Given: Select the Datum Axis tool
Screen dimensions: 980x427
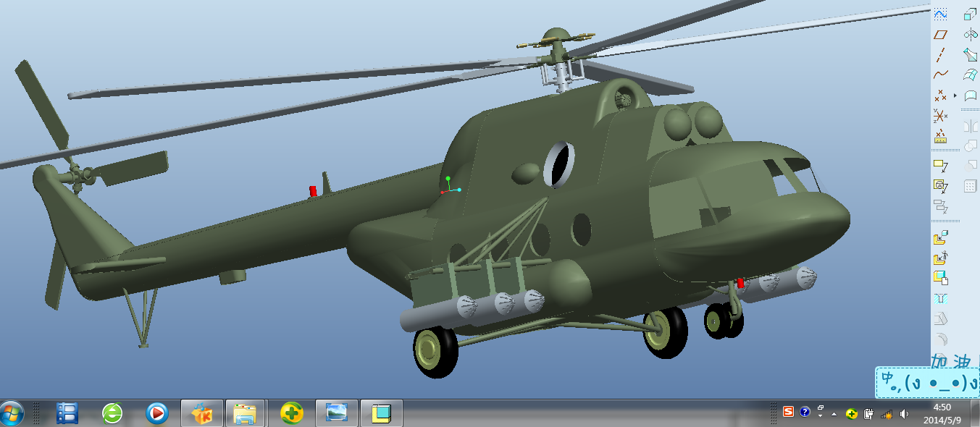Looking at the screenshot, I should coord(940,54).
